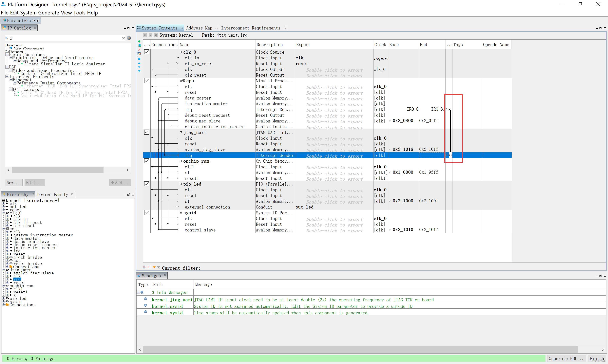
Task: Select Altera SignalTap II Logic Analyzer entry
Action: click(65, 64)
